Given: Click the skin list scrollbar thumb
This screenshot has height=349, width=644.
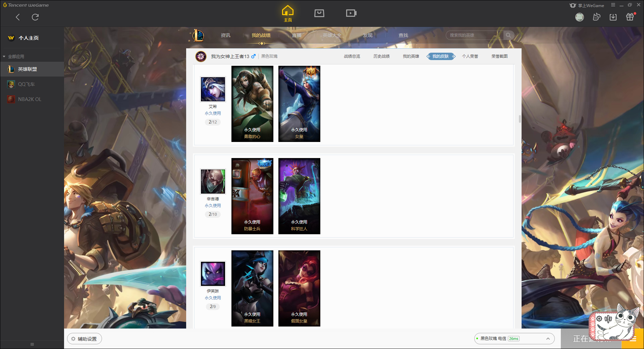Looking at the screenshot, I should click(520, 119).
